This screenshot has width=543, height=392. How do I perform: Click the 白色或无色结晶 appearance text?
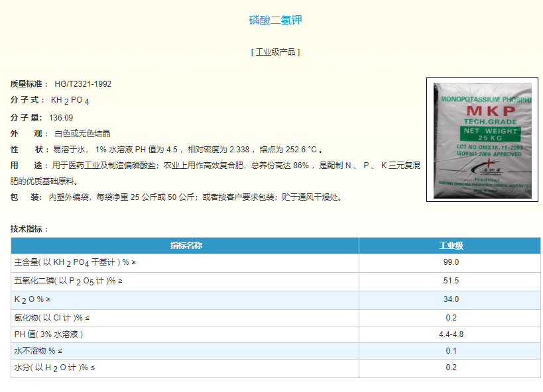coord(82,134)
